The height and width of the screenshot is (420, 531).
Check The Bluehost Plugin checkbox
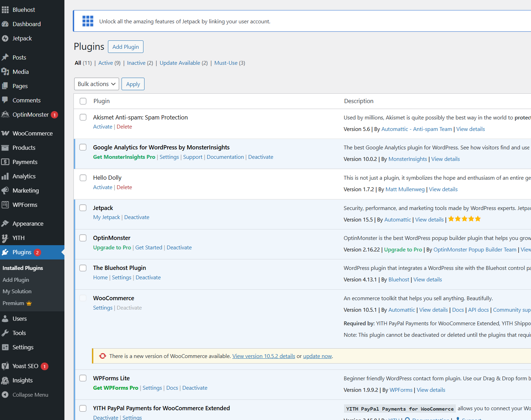click(x=83, y=268)
